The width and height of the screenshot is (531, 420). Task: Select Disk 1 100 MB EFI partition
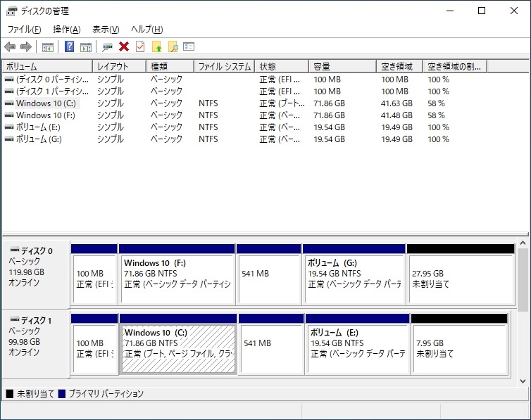[x=94, y=344]
